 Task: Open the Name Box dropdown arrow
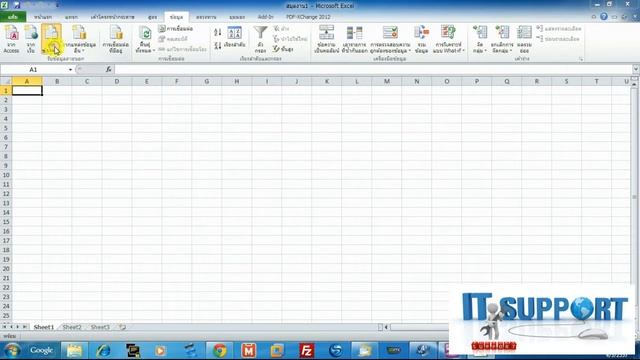70,70
